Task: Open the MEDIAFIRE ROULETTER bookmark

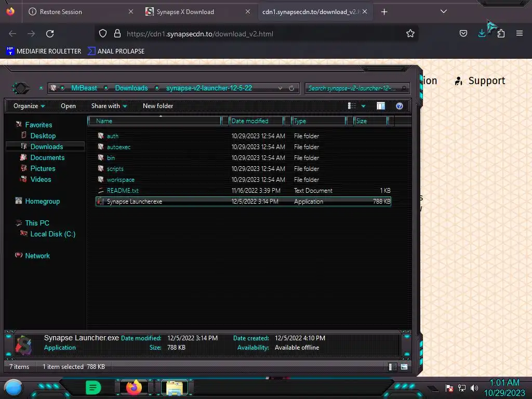Action: pyautogui.click(x=44, y=51)
